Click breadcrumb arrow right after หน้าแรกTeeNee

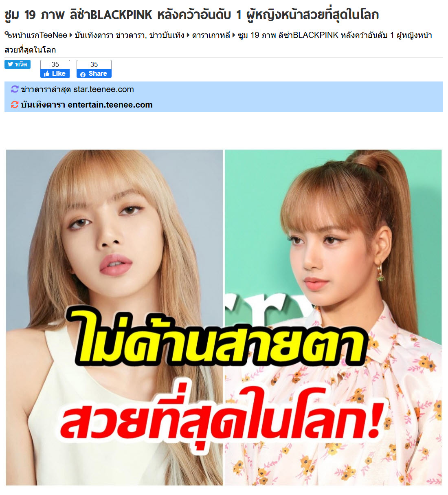click(x=71, y=35)
